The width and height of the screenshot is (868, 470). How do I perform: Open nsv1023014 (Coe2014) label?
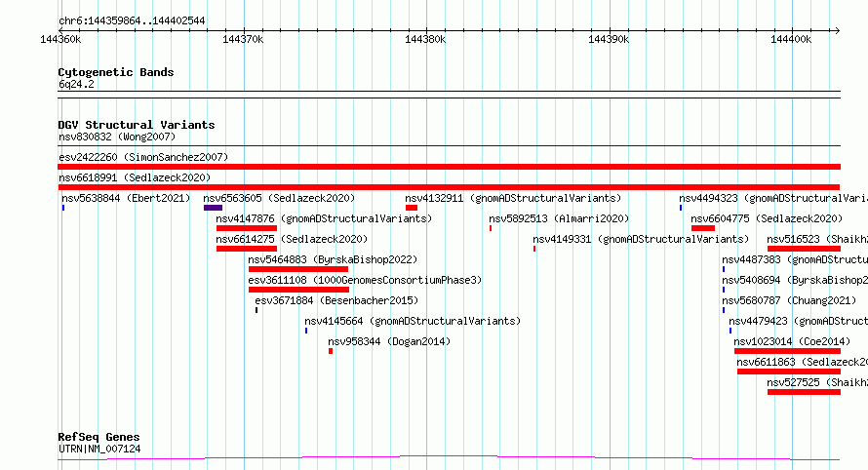[792, 341]
